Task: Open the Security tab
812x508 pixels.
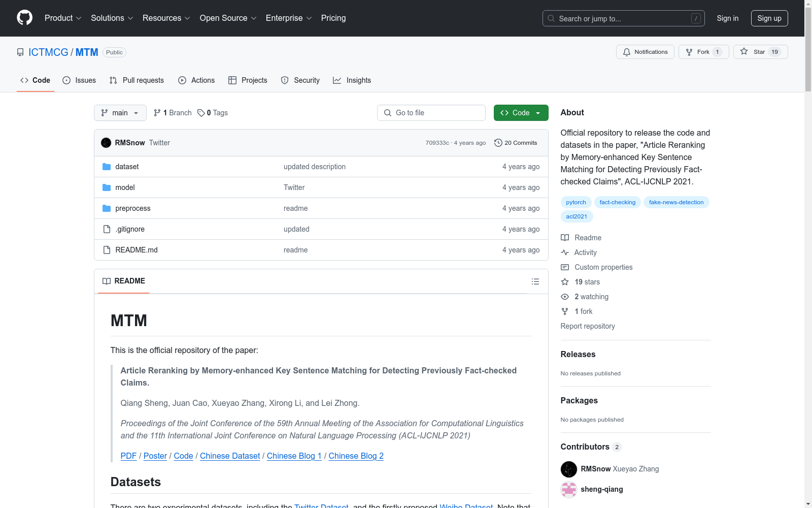Action: (300, 80)
